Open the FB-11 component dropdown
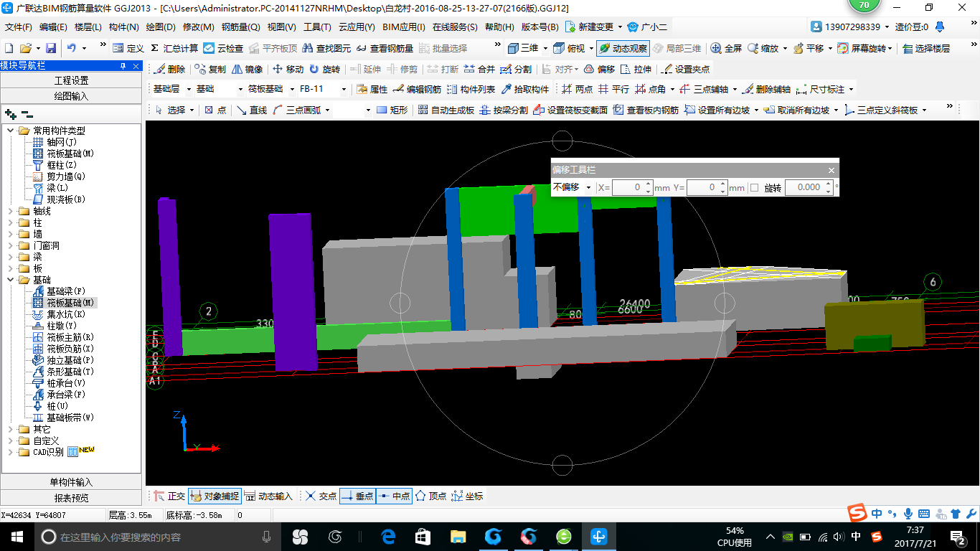Viewport: 980px width, 551px height. coord(344,89)
